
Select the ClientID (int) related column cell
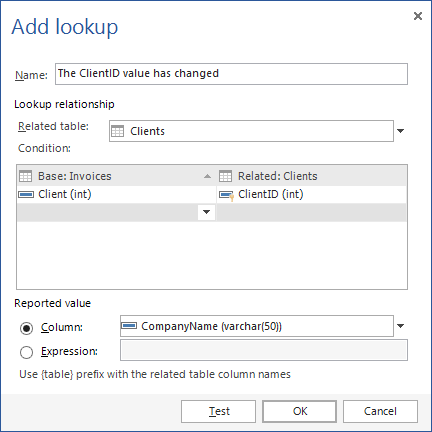click(x=312, y=194)
